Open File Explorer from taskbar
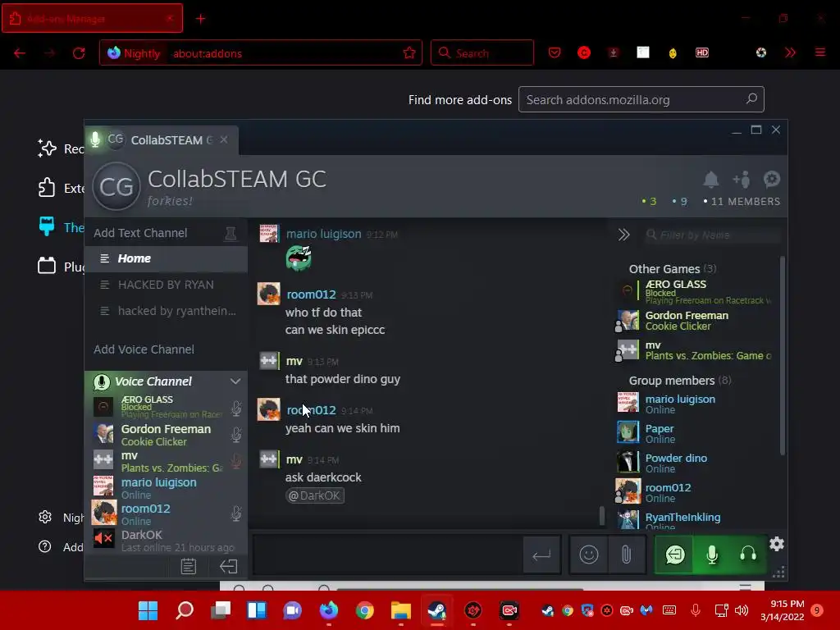 click(400, 610)
